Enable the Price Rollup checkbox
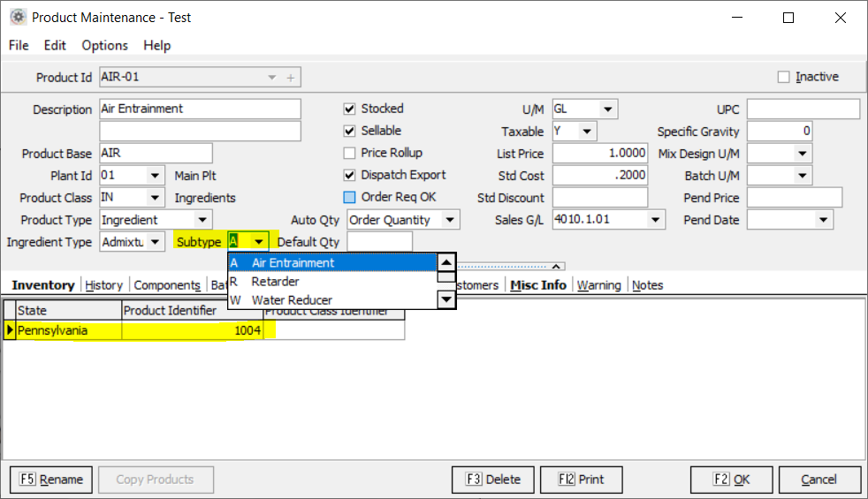Screen dimensions: 868x499 click(350, 153)
